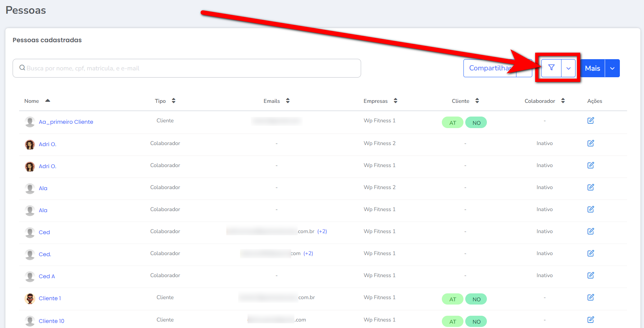644x328 pixels.
Task: Focus the search by name field
Action: (187, 68)
